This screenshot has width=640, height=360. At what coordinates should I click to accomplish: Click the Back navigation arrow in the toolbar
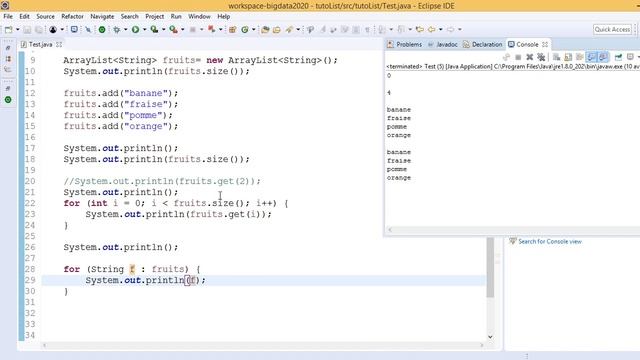(431, 29)
